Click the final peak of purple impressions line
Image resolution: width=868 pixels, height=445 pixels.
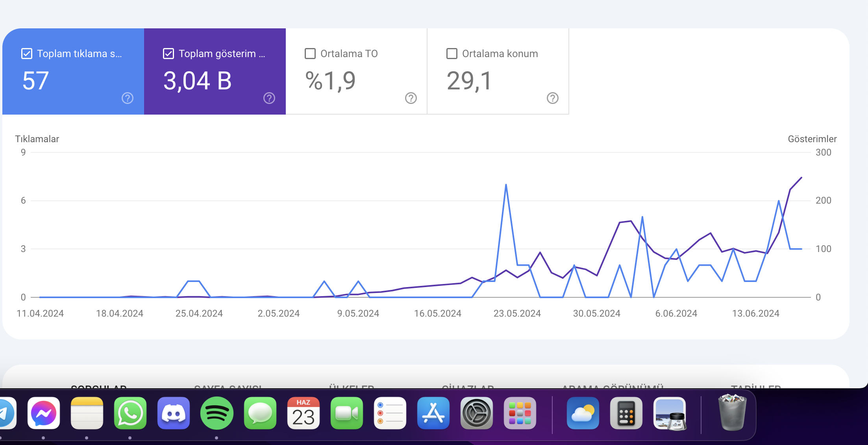click(801, 178)
